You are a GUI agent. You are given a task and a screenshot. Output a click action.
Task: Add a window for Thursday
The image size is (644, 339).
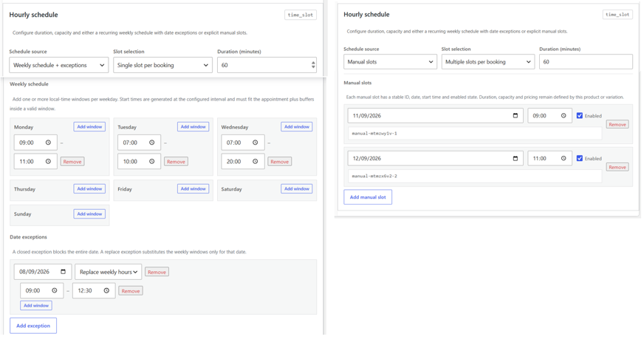(89, 189)
